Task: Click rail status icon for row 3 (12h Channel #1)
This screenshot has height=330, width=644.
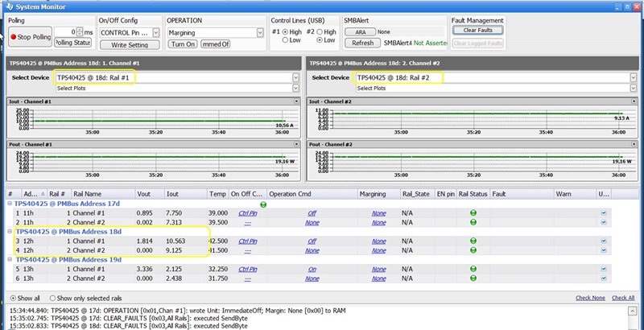Action: coord(473,241)
